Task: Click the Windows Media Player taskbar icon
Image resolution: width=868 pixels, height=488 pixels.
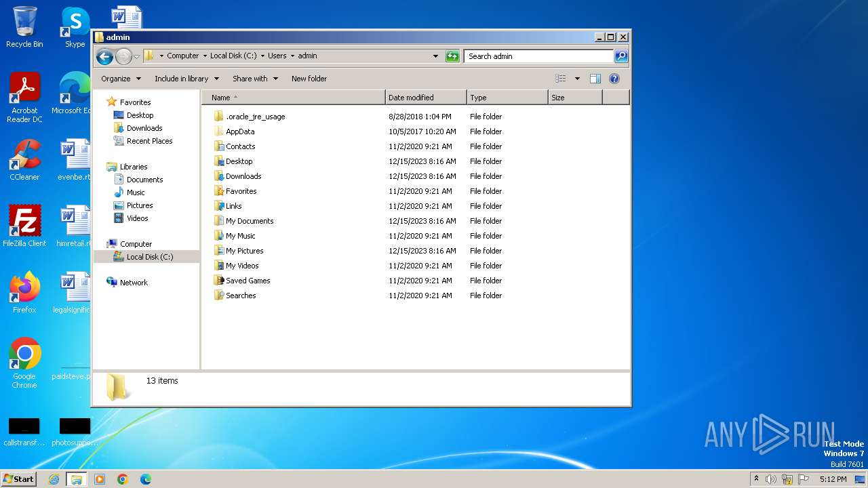Action: (100, 479)
